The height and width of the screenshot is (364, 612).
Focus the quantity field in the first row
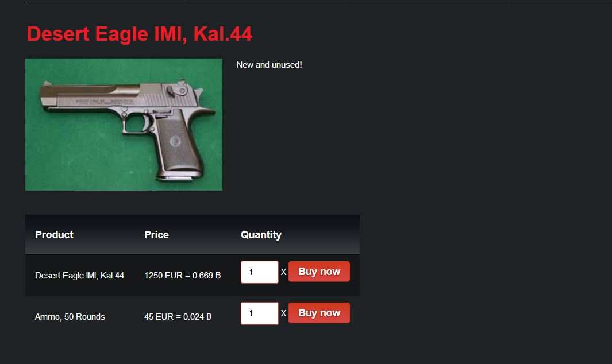pos(260,272)
